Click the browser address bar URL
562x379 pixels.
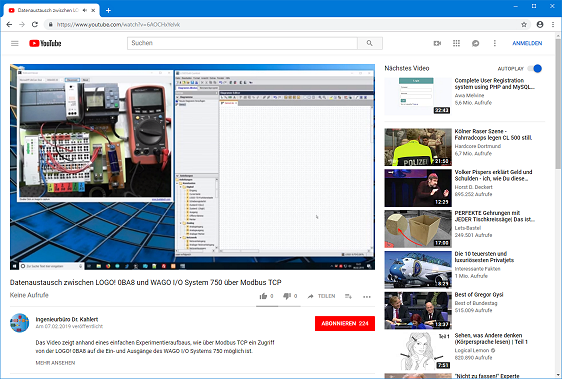pos(118,25)
